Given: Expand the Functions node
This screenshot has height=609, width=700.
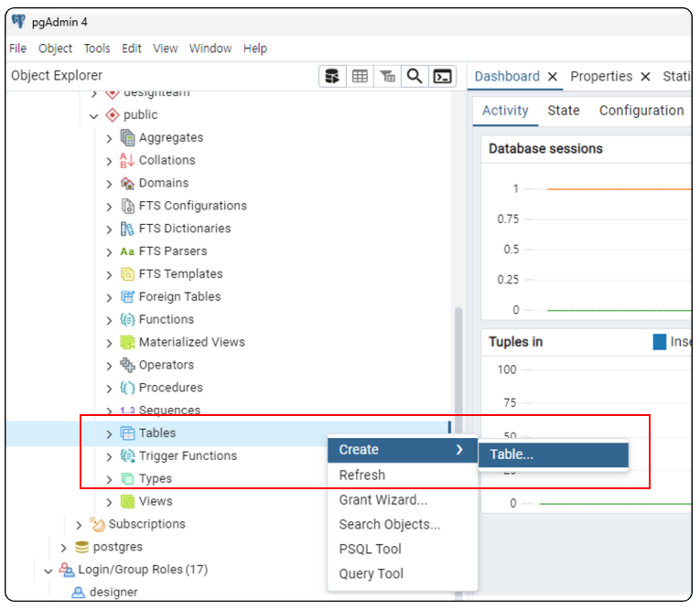Looking at the screenshot, I should click(109, 321).
